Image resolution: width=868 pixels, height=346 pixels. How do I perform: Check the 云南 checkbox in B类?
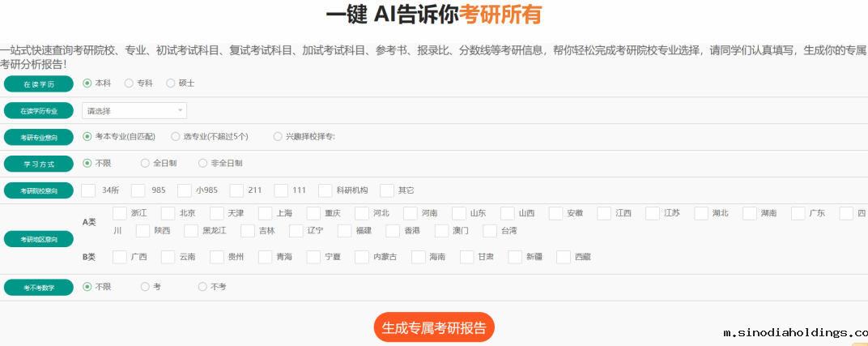168,257
